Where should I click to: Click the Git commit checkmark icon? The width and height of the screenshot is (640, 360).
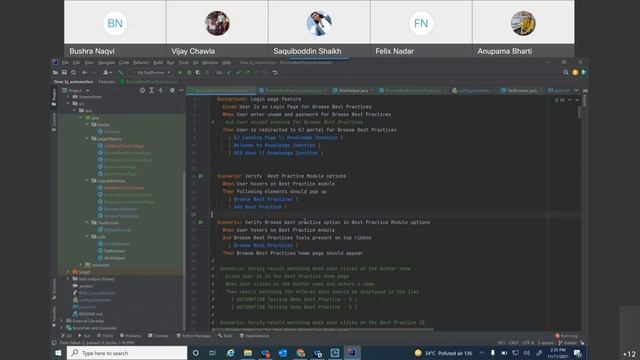tap(238, 72)
